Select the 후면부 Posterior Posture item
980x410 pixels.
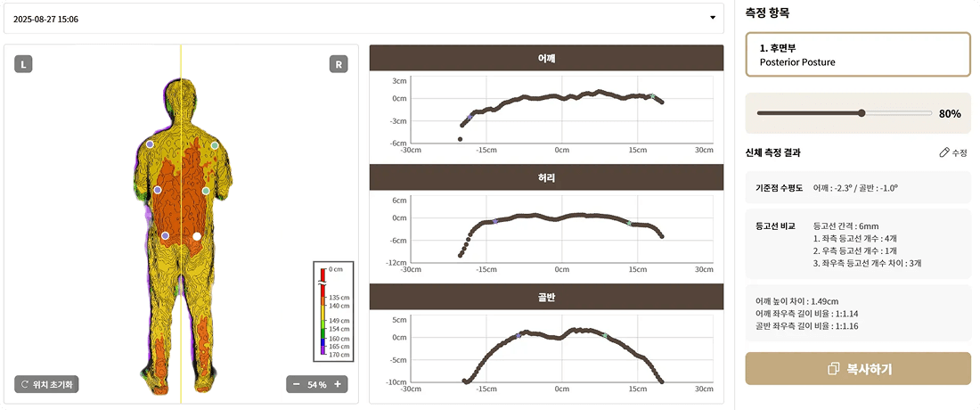(x=857, y=55)
